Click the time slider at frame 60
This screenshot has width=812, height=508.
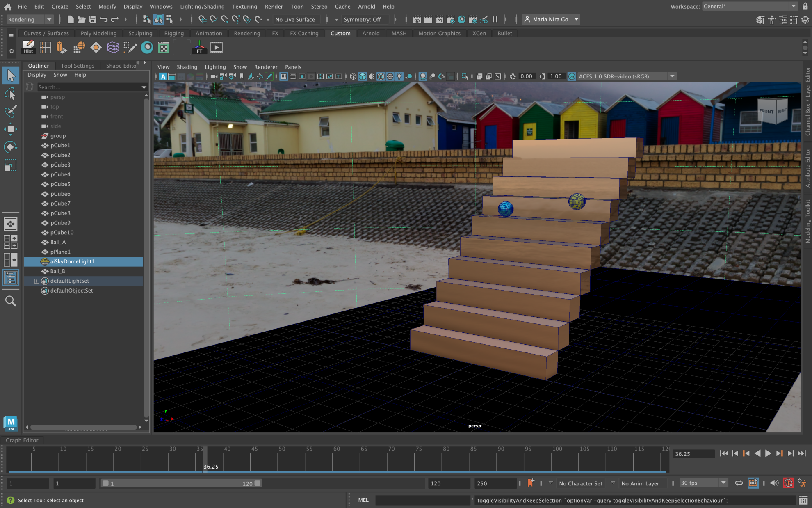coord(333,459)
